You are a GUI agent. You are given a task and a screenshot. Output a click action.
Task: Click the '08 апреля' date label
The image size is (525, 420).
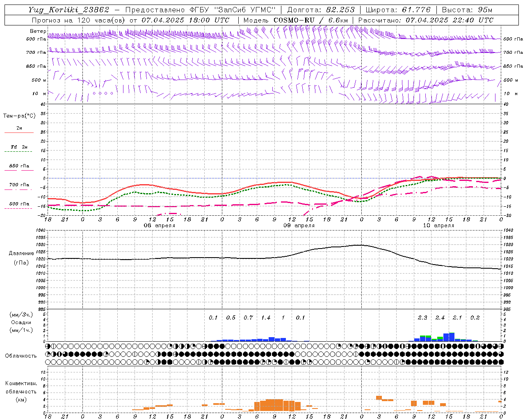click(159, 226)
